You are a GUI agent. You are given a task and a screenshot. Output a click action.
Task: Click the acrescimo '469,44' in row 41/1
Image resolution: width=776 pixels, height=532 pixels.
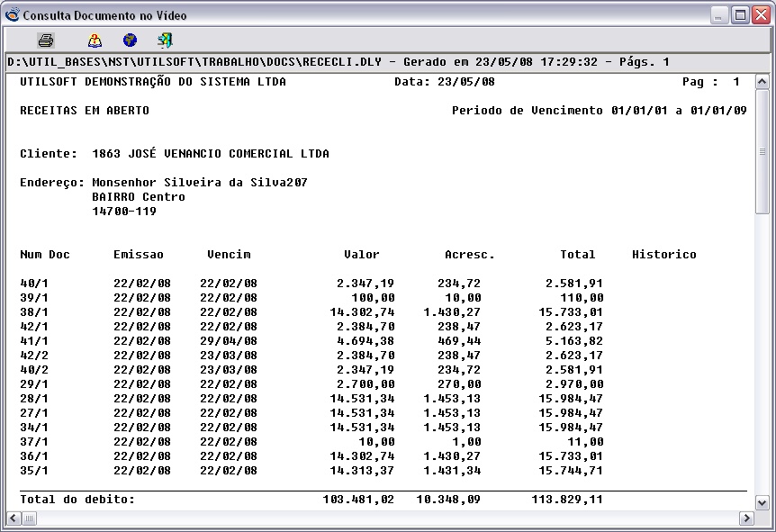(459, 340)
